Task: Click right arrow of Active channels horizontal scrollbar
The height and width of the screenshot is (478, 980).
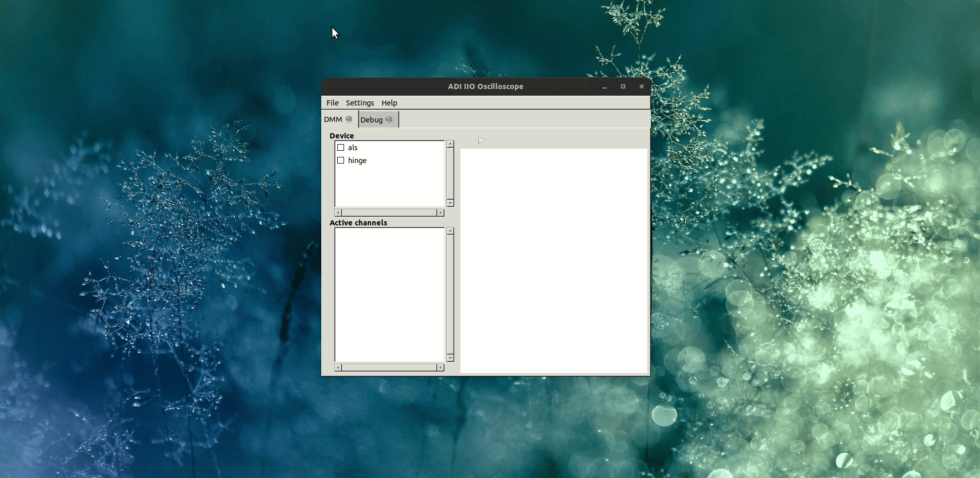Action: 440,367
